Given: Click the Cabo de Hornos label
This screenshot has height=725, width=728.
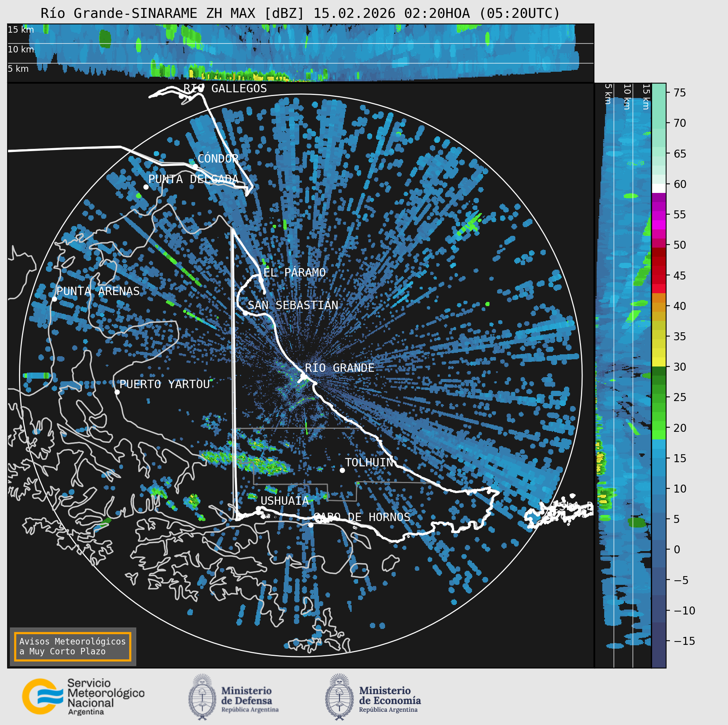Looking at the screenshot, I should pos(362,517).
